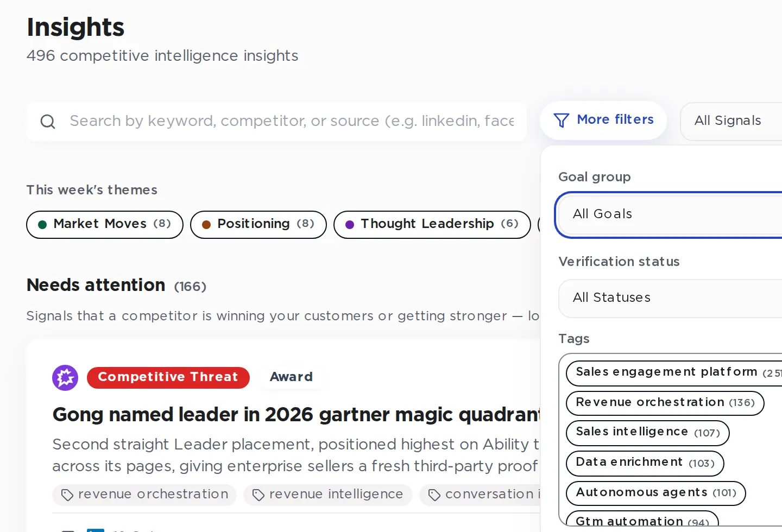This screenshot has width=782, height=532.
Task: Click the purple Gong logo avatar
Action: tap(65, 377)
